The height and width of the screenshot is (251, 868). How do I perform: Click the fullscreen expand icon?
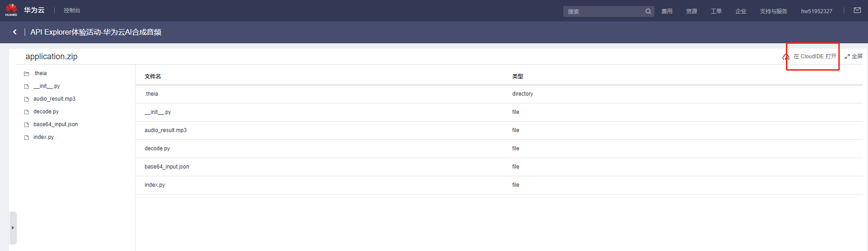[847, 56]
